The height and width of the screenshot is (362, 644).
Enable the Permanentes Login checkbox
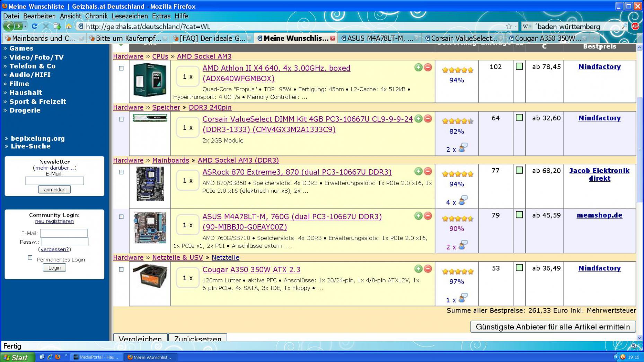pos(30,257)
